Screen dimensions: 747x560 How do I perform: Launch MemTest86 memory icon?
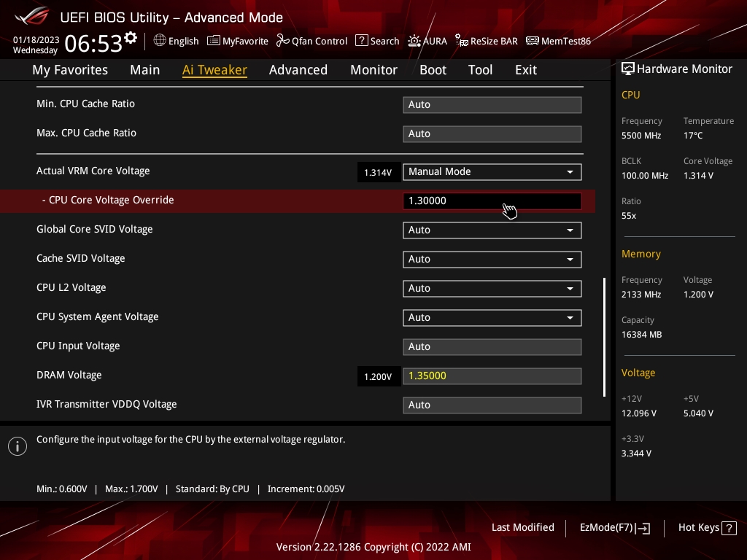pos(532,41)
